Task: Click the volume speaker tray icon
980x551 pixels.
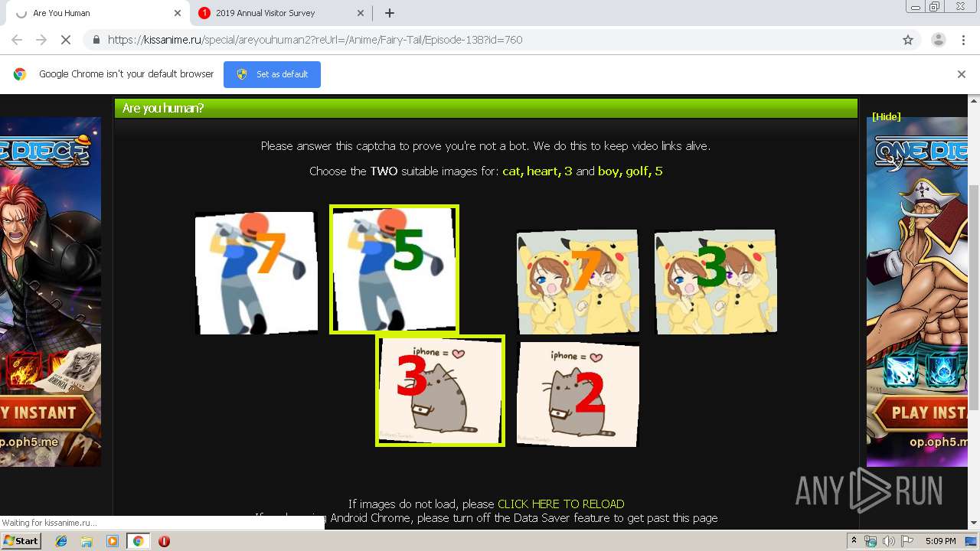Action: click(889, 541)
